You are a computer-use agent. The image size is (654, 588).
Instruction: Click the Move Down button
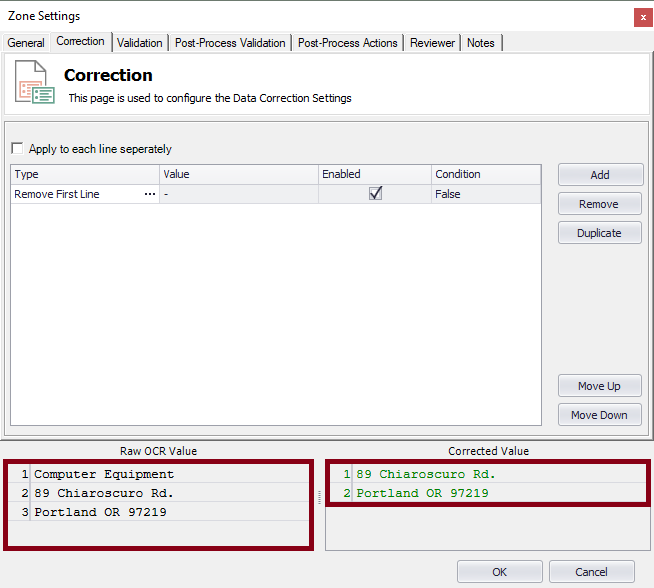point(599,415)
